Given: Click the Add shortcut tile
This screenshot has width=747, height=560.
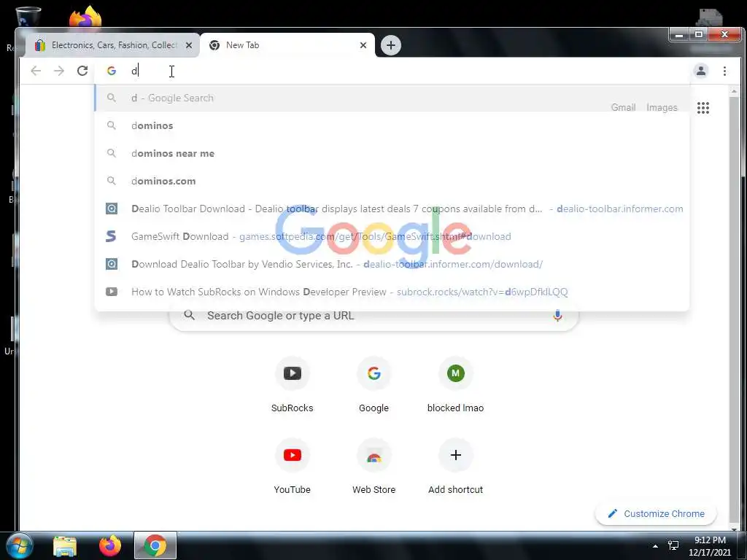Looking at the screenshot, I should coord(455,467).
